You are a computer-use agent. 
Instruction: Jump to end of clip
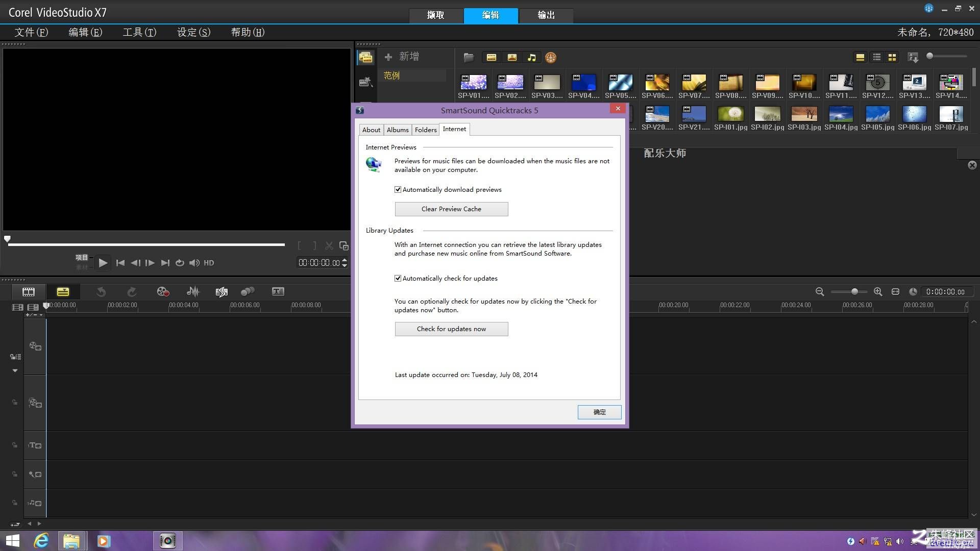tap(165, 263)
